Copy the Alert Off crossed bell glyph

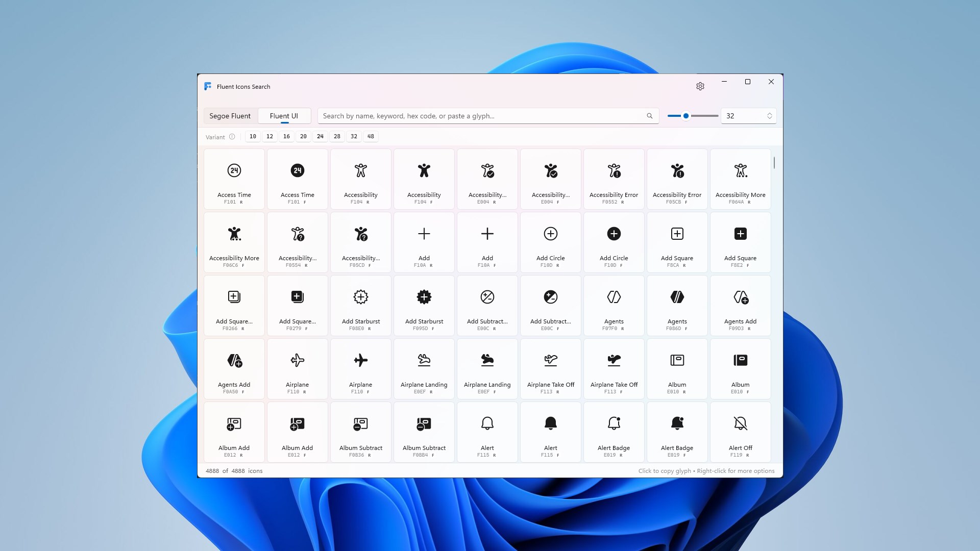[741, 432]
